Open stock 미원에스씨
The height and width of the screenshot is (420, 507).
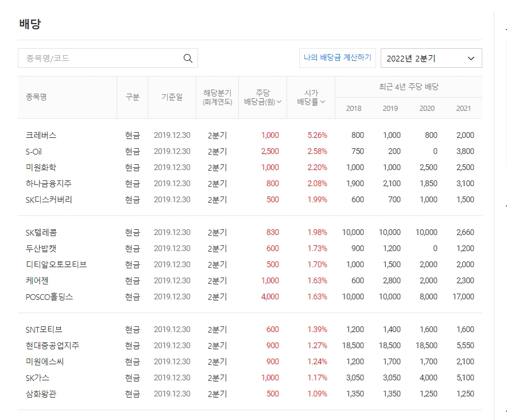pos(45,361)
